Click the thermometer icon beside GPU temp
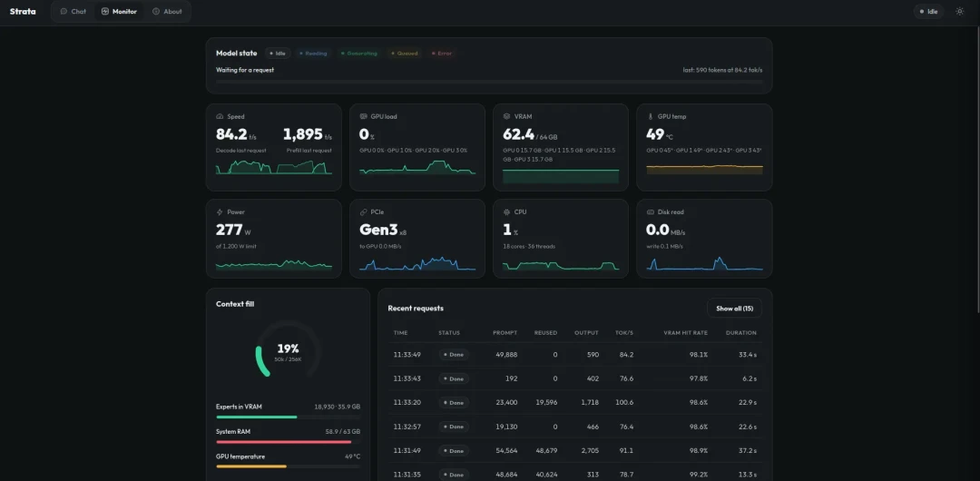Viewport: 980px width, 481px height. [x=650, y=116]
